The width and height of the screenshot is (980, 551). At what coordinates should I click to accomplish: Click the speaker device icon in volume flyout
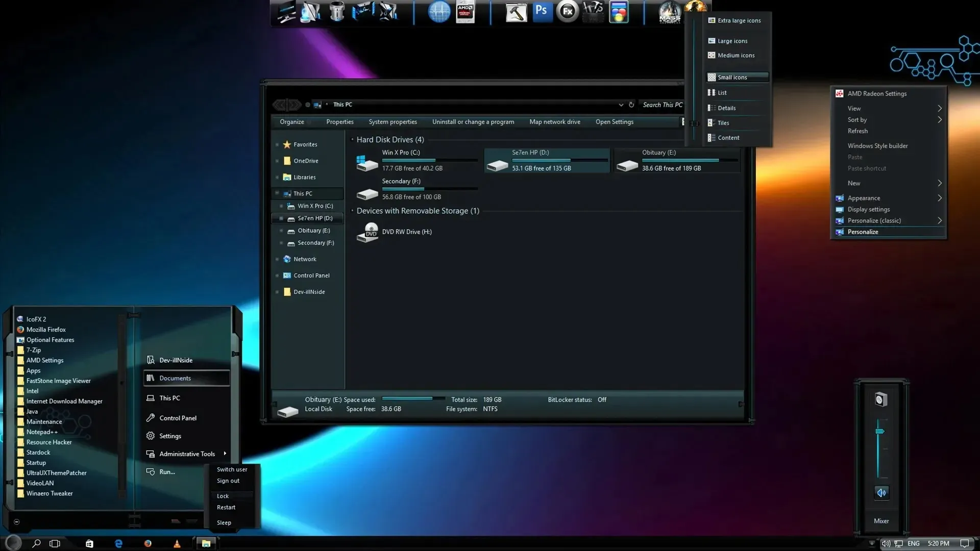[x=881, y=399]
